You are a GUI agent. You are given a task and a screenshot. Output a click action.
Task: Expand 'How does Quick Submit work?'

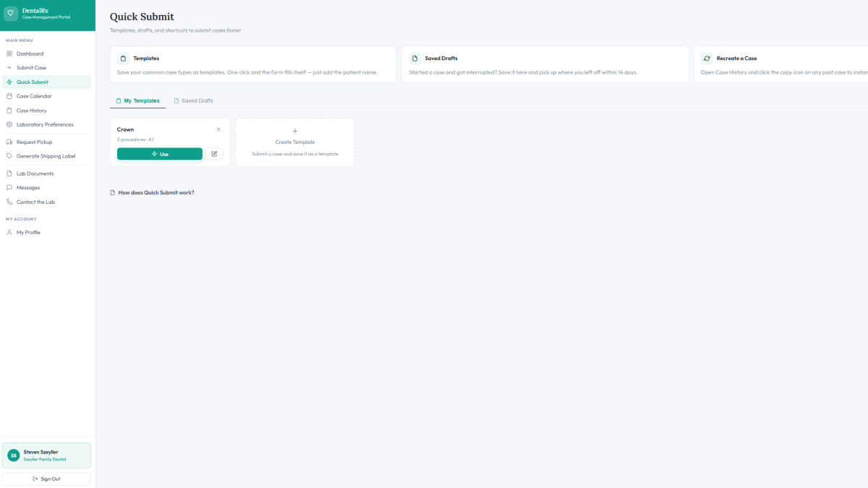[152, 192]
